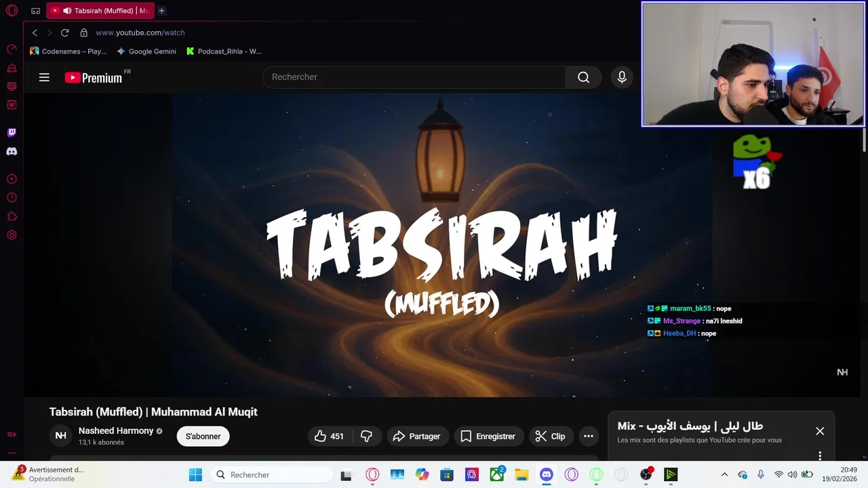This screenshot has height=488, width=868.
Task: Open Mix panel three-dots options
Action: tap(820, 455)
